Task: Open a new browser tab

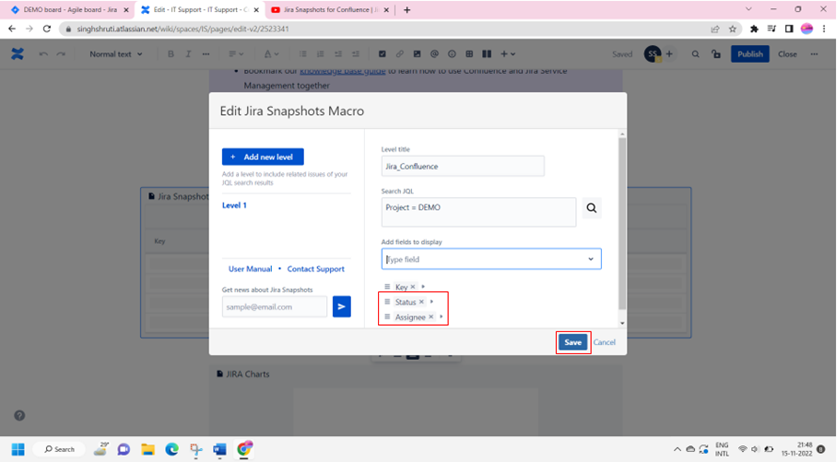Action: pyautogui.click(x=407, y=10)
